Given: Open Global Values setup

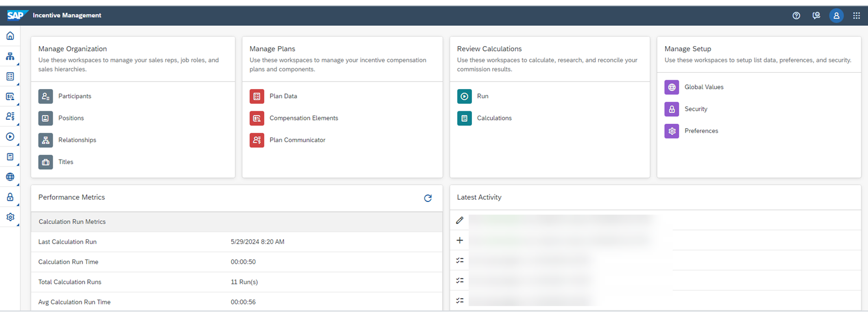Looking at the screenshot, I should click(704, 87).
